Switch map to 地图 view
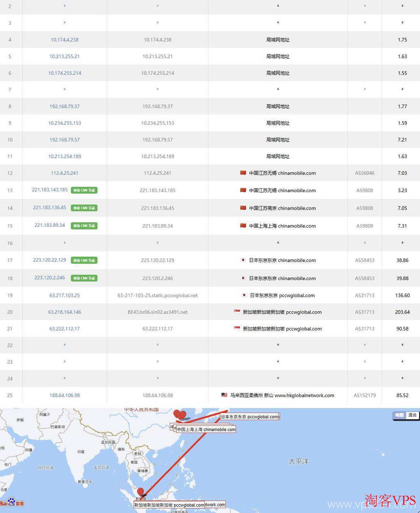Viewport: 420px width, 513px height. (x=399, y=415)
